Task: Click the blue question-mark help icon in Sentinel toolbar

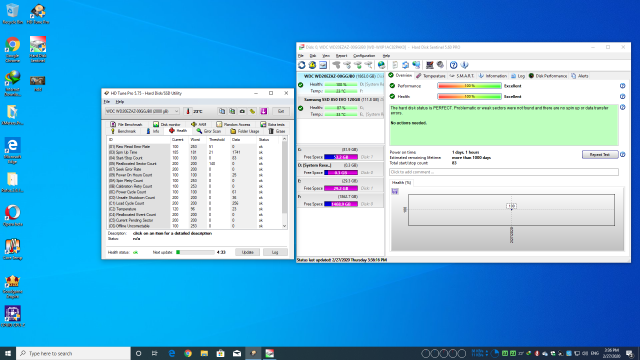Action: pyautogui.click(x=453, y=65)
